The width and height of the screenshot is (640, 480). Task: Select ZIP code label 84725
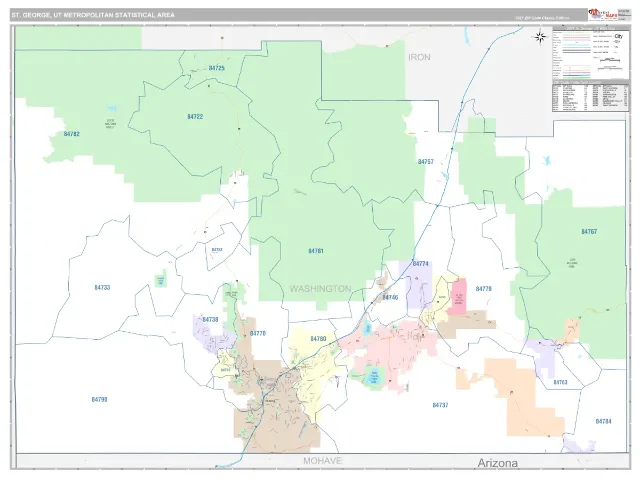pos(217,68)
